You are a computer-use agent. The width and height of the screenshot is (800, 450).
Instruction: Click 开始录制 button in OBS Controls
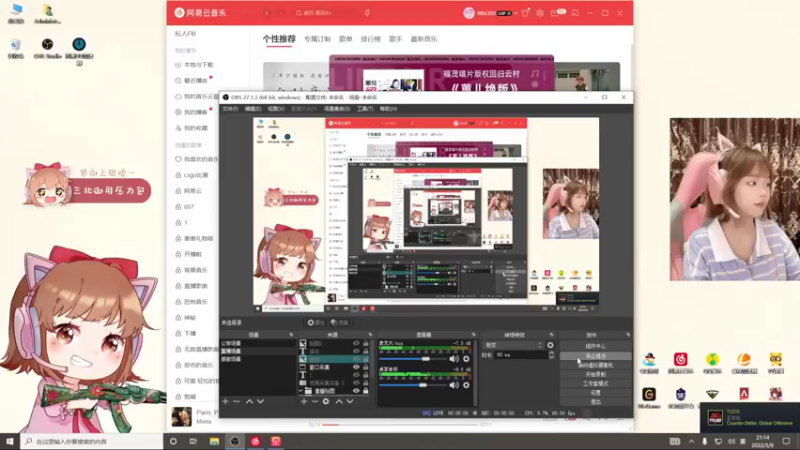pos(595,374)
